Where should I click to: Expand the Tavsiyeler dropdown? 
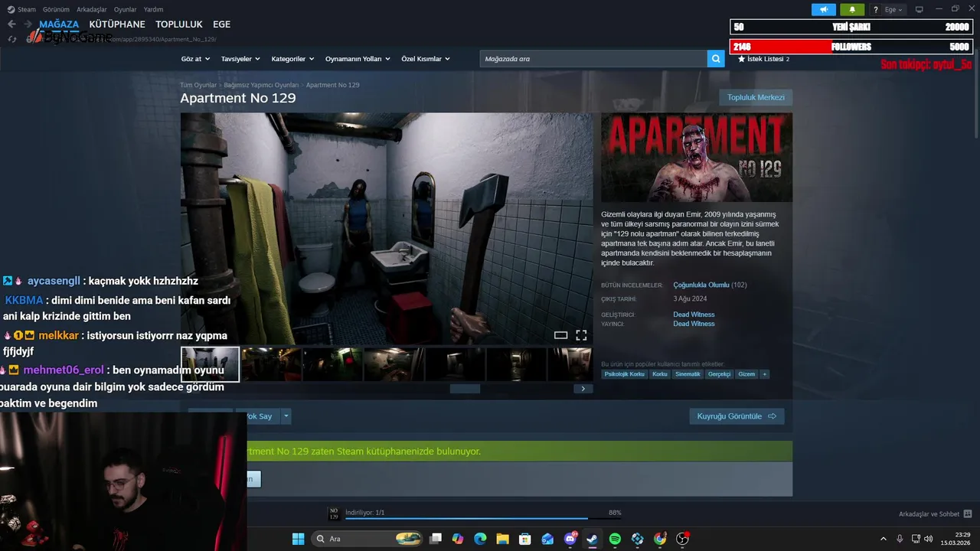pyautogui.click(x=240, y=59)
